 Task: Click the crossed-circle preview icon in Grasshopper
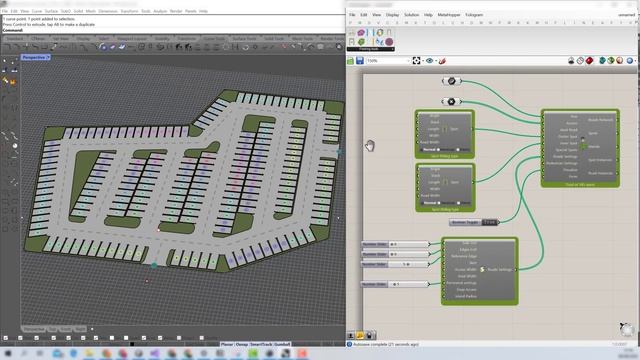(x=580, y=61)
